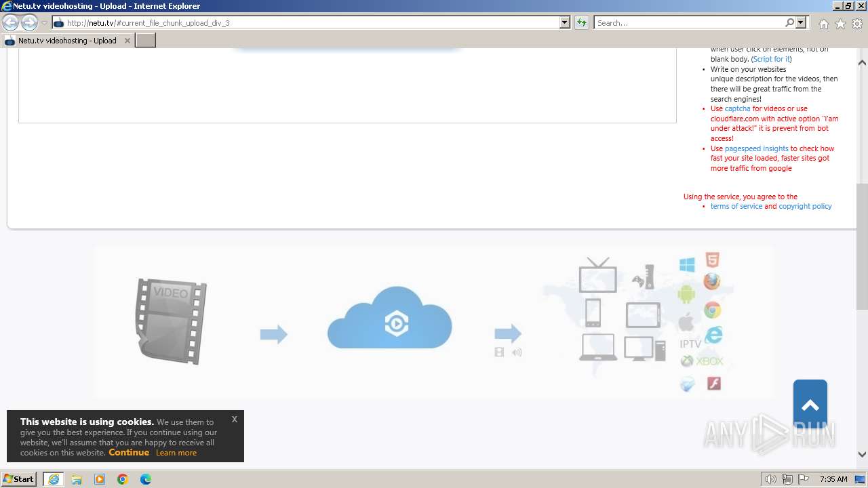The width and height of the screenshot is (868, 488).
Task: Click the video film strip graphic
Action: 170,321
